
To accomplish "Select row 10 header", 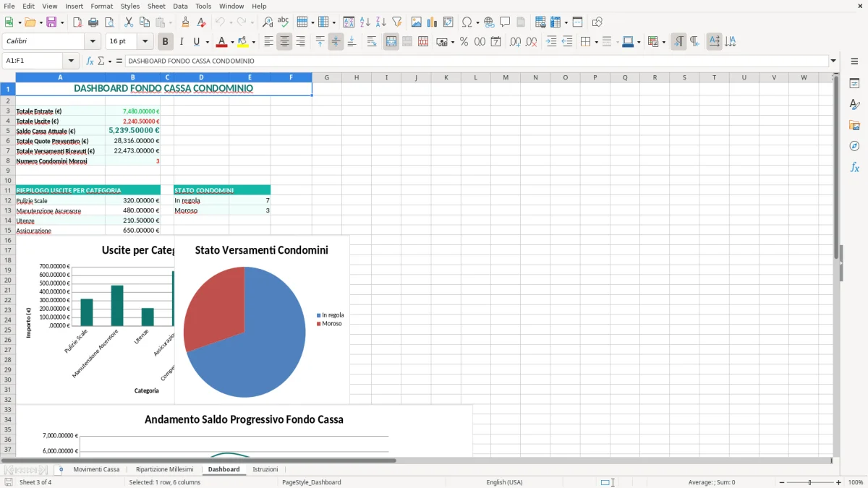I will [8, 180].
